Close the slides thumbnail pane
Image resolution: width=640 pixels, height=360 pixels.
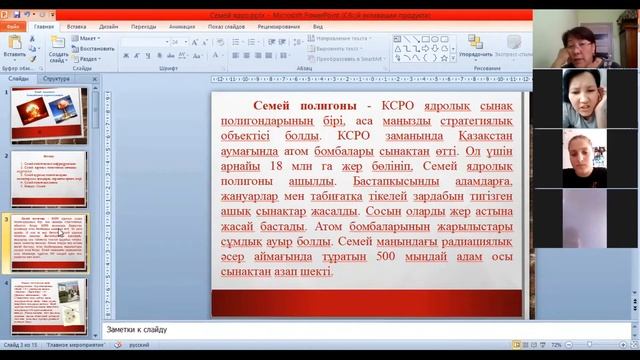(95, 79)
